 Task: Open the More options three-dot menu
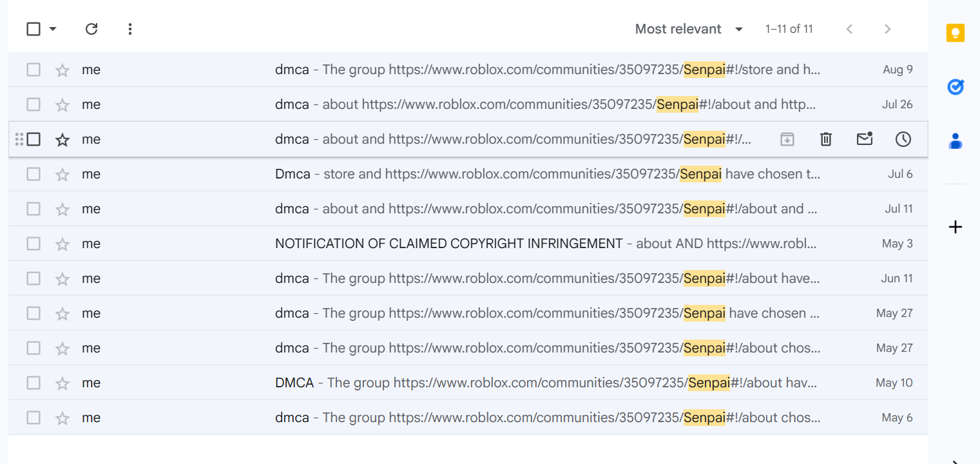click(x=130, y=29)
